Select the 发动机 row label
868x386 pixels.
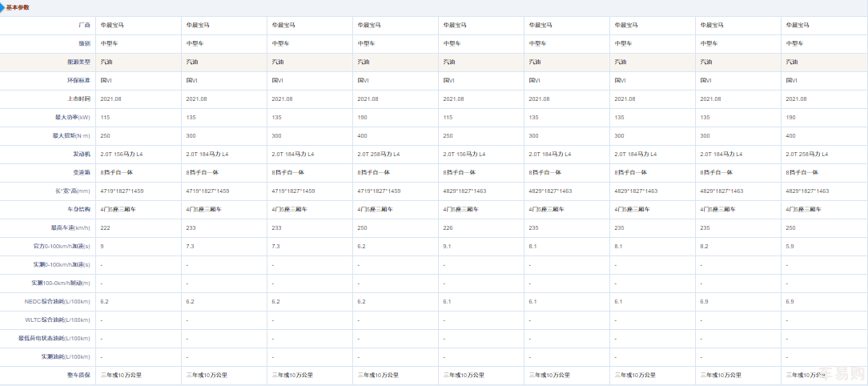point(82,154)
